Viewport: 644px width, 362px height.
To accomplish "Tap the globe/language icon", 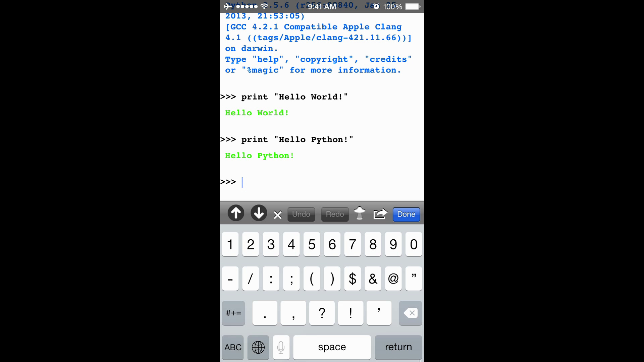I will 258,347.
